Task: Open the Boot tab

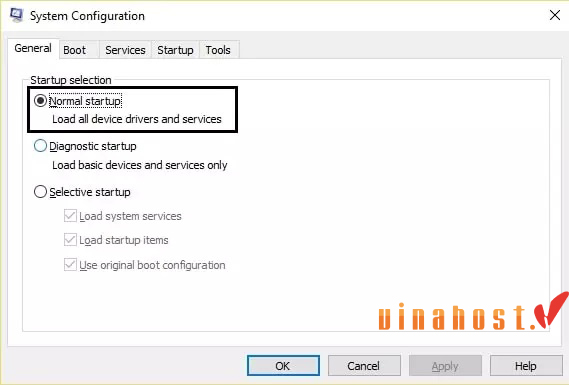Action: tap(75, 50)
